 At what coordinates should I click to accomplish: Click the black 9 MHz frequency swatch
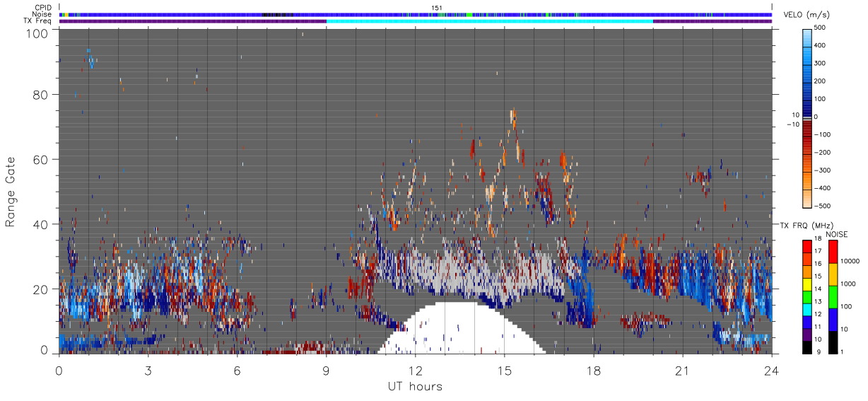807,347
